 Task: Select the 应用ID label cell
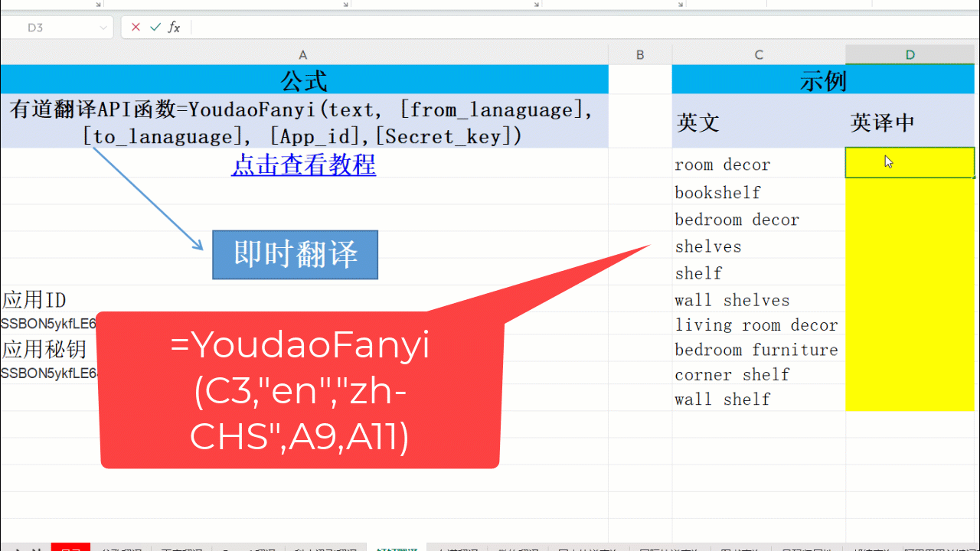tap(46, 299)
